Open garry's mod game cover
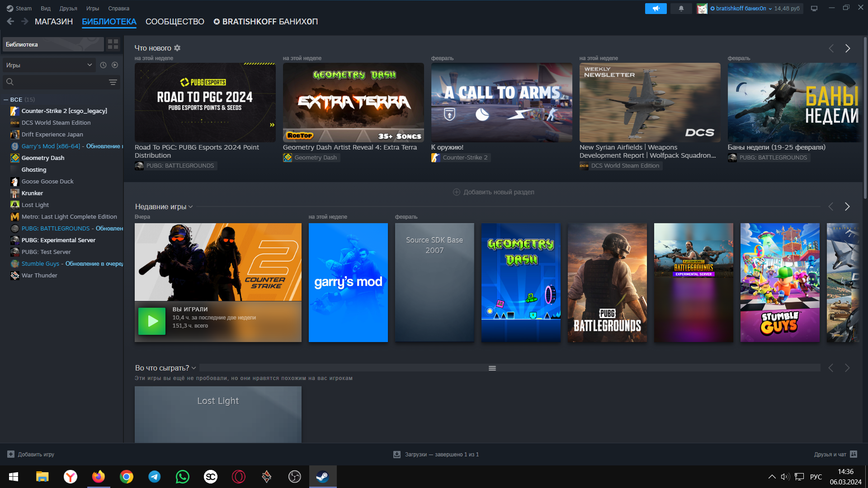The height and width of the screenshot is (488, 868). point(348,282)
